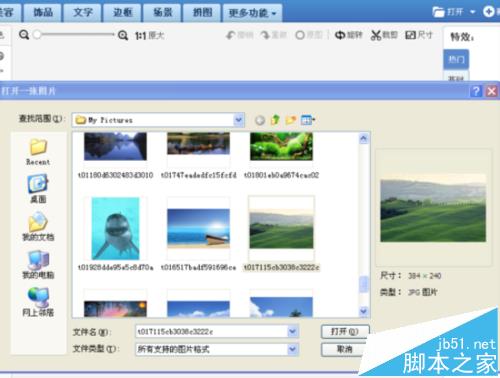
Task: Select the green moss forest thumbnail
Action: click(x=281, y=146)
